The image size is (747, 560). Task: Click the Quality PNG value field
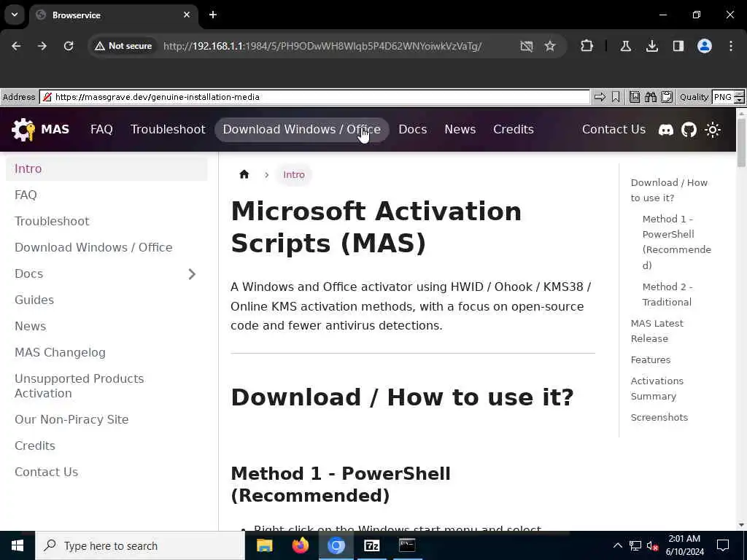[x=723, y=97]
